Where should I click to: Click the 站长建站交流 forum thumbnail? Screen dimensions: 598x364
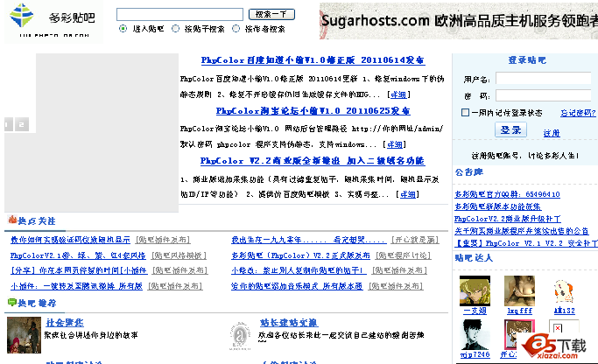pos(240,336)
